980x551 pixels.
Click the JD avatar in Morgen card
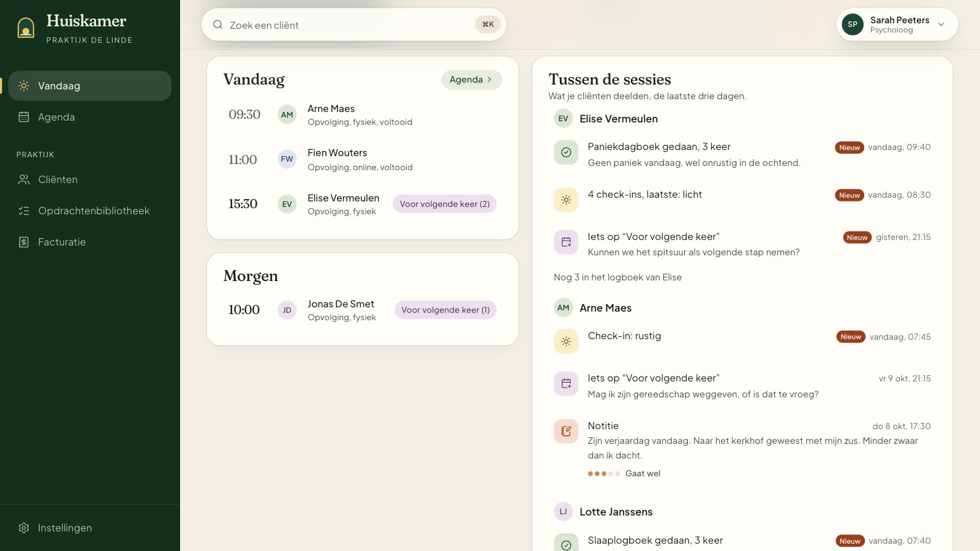(287, 310)
